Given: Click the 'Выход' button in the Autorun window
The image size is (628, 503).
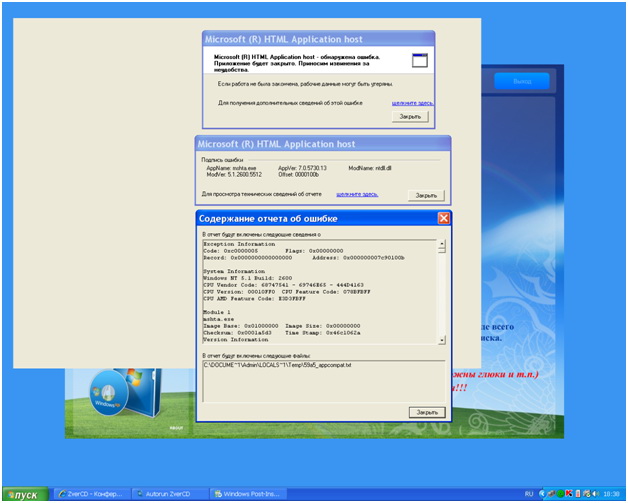Looking at the screenshot, I should (522, 81).
